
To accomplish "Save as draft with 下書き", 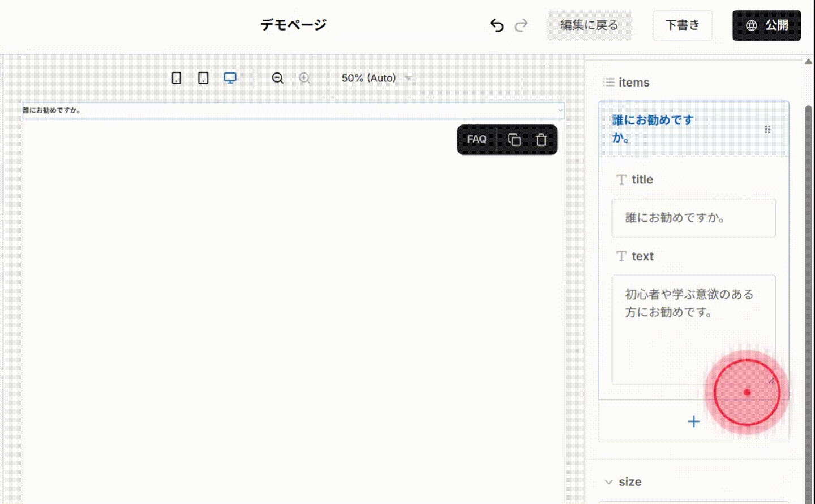I will click(x=682, y=25).
